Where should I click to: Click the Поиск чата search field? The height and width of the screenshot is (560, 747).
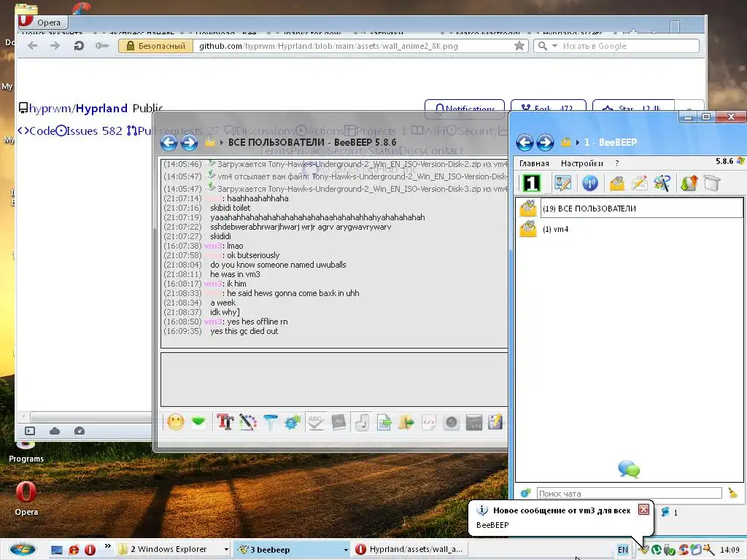(x=630, y=494)
